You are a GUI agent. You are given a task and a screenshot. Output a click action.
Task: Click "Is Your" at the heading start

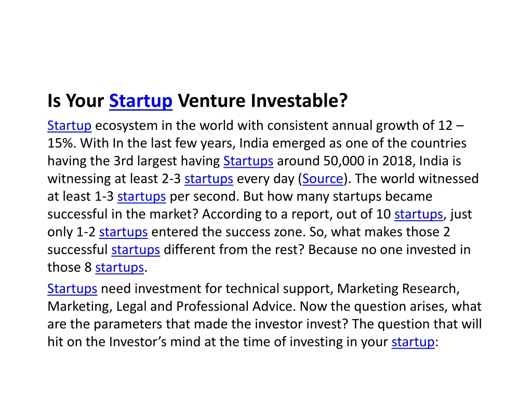coord(76,101)
